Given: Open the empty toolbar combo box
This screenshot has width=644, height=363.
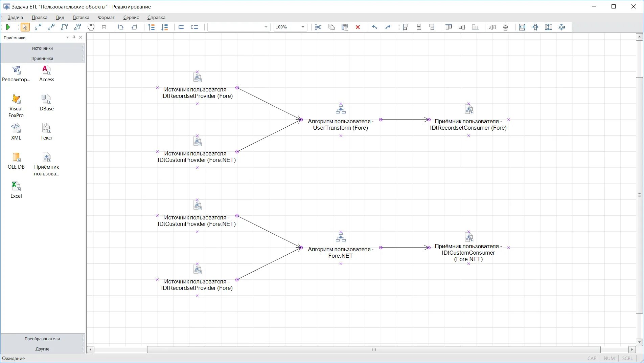Looking at the screenshot, I should [x=239, y=27].
